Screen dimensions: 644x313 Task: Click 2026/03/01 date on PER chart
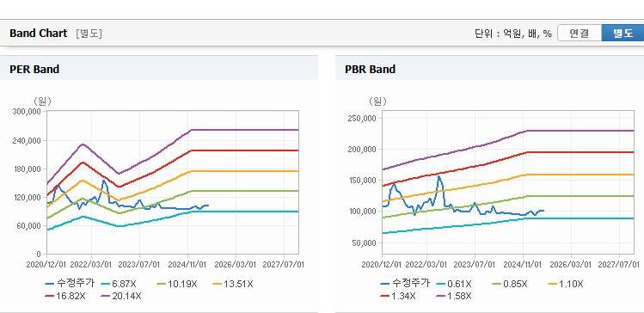coord(236,264)
